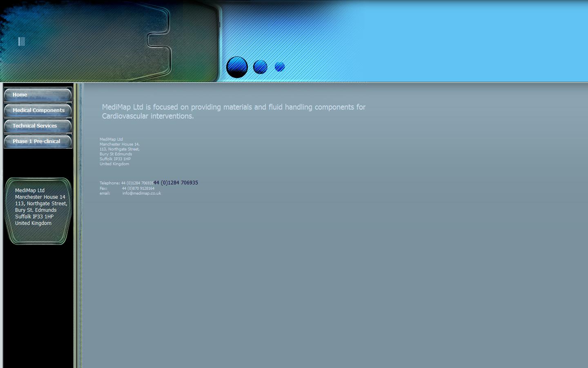This screenshot has width=588, height=368.
Task: Click the largest blue sphere icon in the header
Action: point(236,67)
